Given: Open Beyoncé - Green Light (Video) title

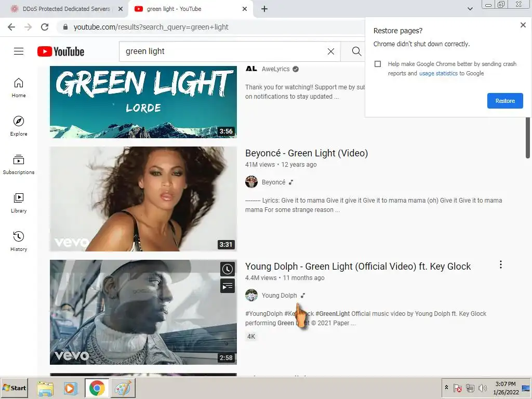Looking at the screenshot, I should 307,153.
